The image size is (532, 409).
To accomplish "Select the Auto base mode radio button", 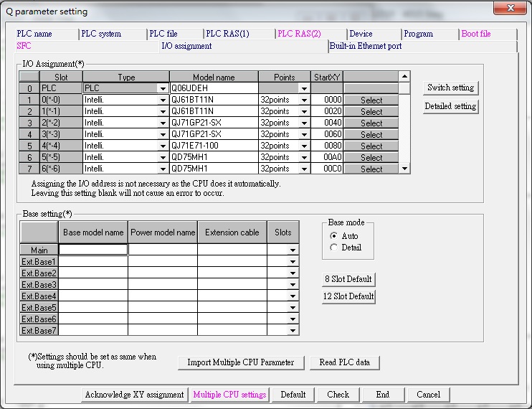I will click(333, 236).
